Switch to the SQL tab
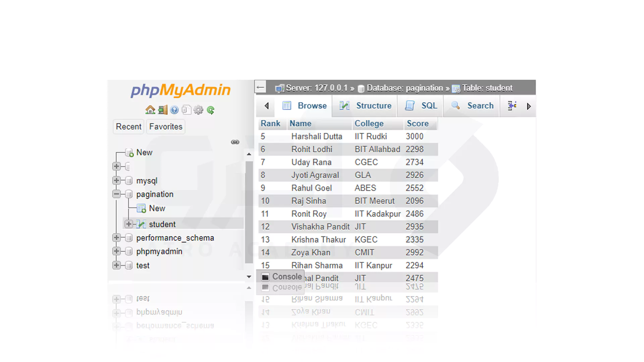Image resolution: width=644 pixels, height=362 pixels. coord(421,106)
